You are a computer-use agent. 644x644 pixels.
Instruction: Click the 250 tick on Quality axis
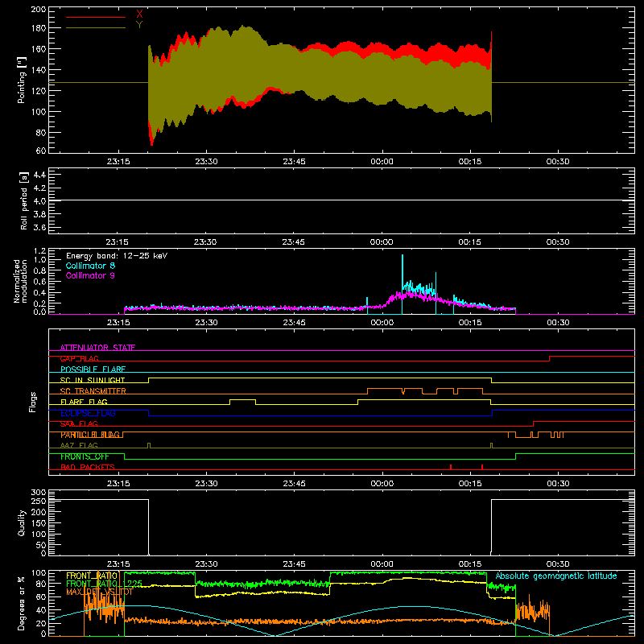[38, 501]
